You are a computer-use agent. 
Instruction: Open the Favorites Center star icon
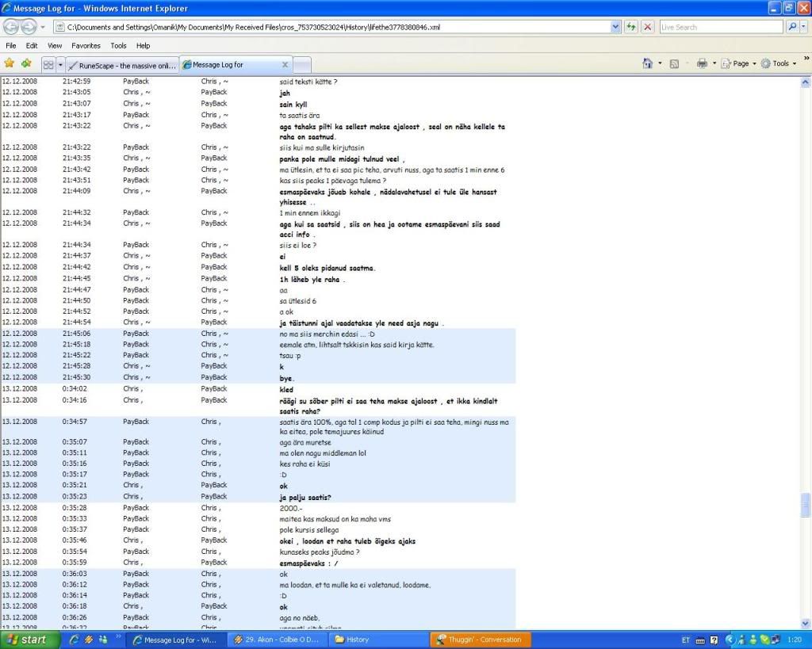click(x=10, y=63)
